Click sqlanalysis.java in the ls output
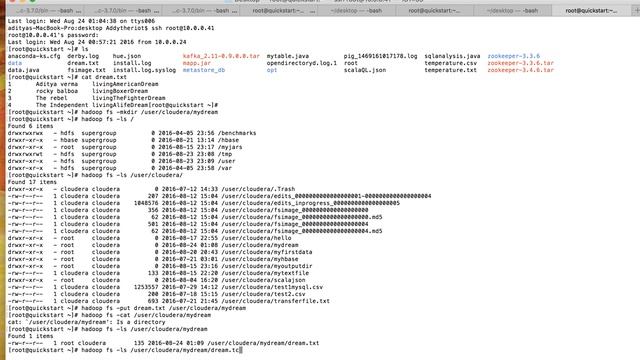640x360 pixels. tap(452, 56)
